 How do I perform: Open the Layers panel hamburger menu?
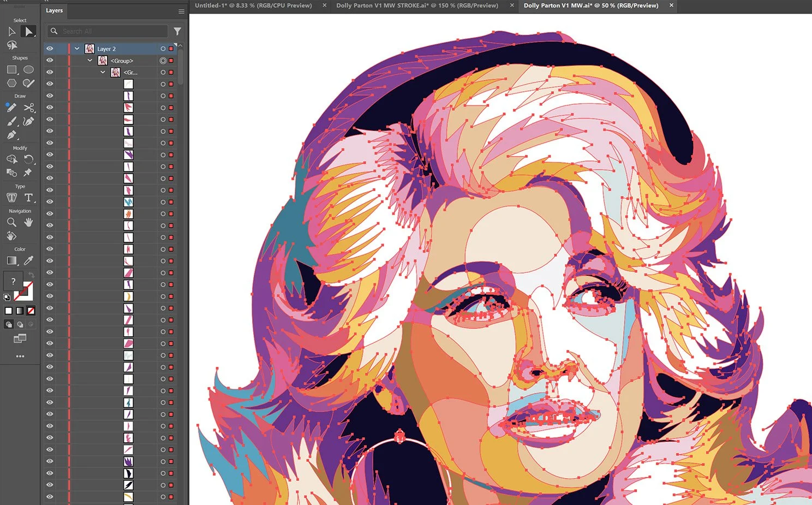(181, 11)
